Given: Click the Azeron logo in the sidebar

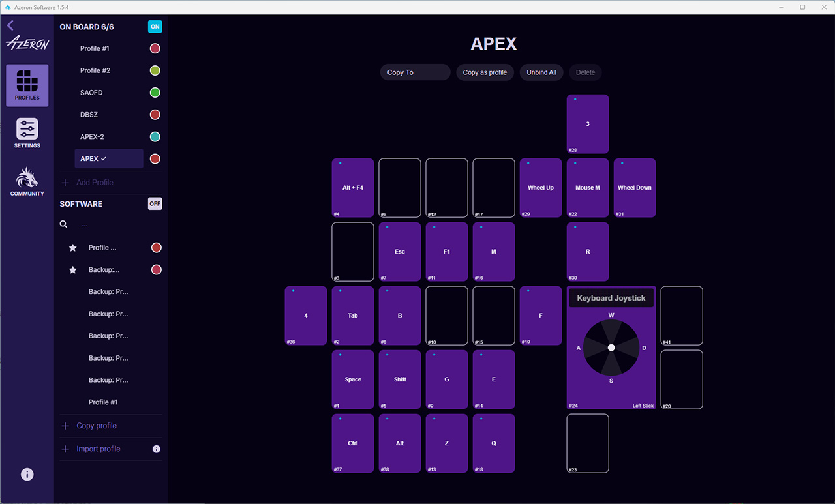Looking at the screenshot, I should 27,44.
